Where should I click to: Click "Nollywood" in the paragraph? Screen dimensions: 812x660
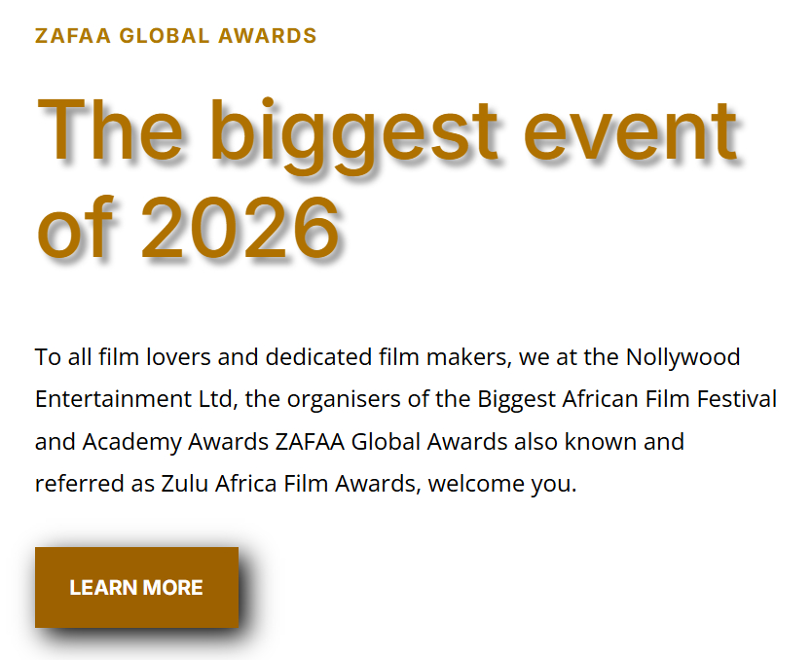pos(683,357)
